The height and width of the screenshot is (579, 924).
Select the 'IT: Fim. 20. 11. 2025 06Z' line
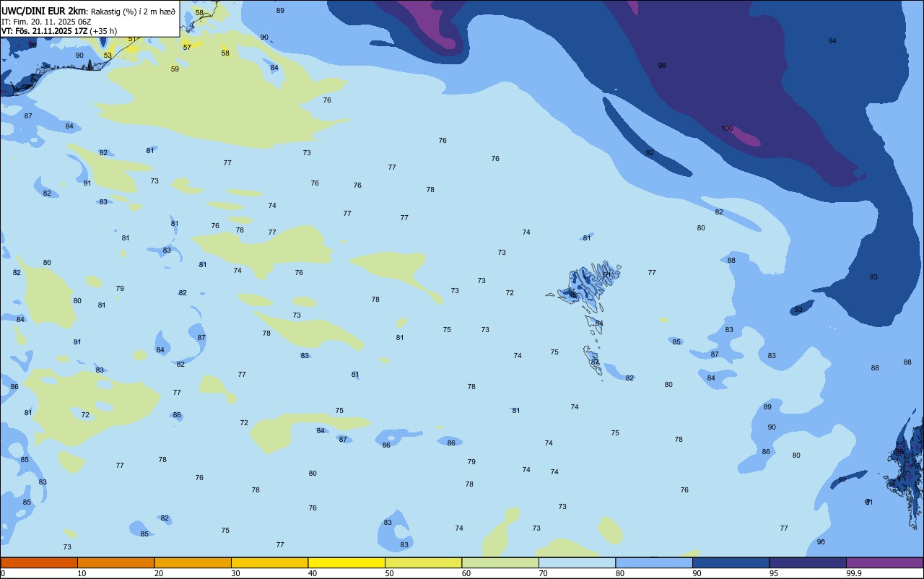click(46, 22)
